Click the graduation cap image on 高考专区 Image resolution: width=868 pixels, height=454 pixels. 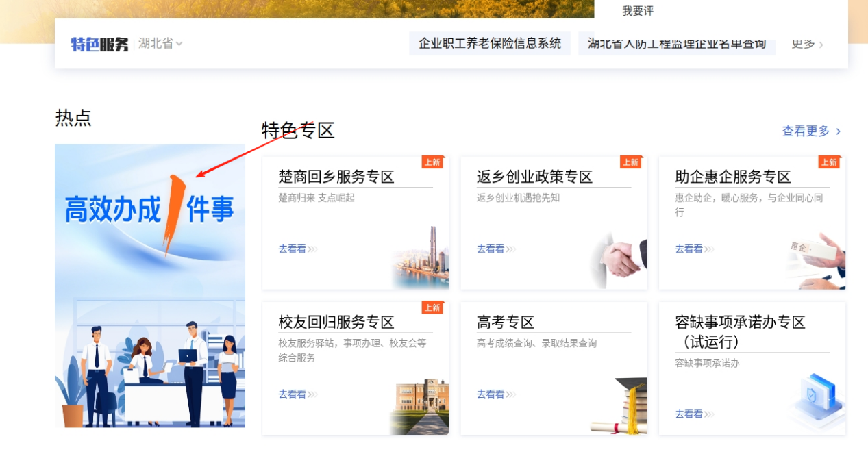point(622,406)
